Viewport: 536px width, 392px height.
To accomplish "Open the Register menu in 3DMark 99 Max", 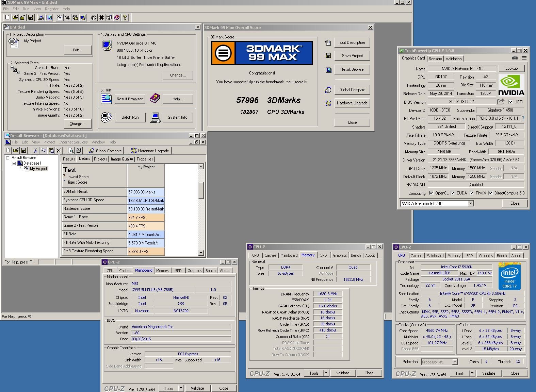I will click(x=52, y=9).
